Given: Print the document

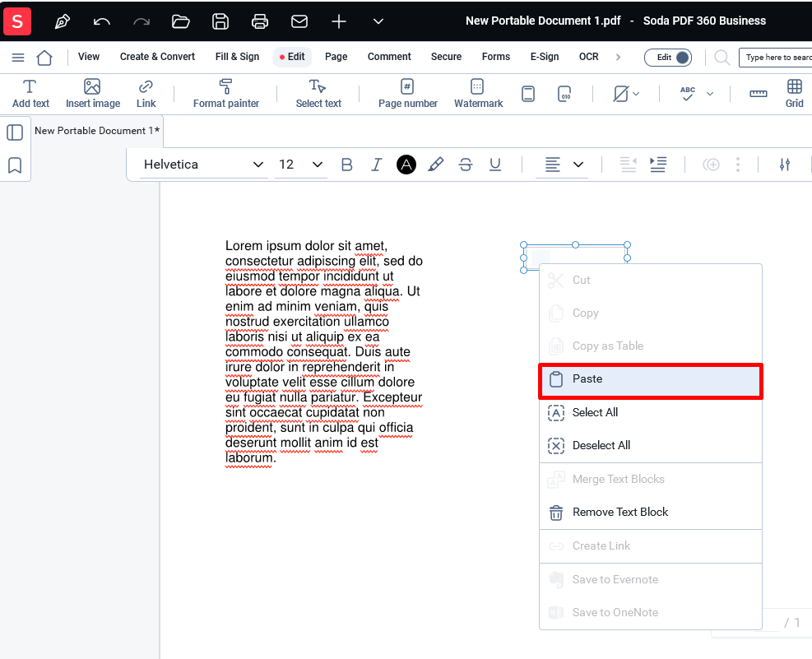Looking at the screenshot, I should [260, 21].
